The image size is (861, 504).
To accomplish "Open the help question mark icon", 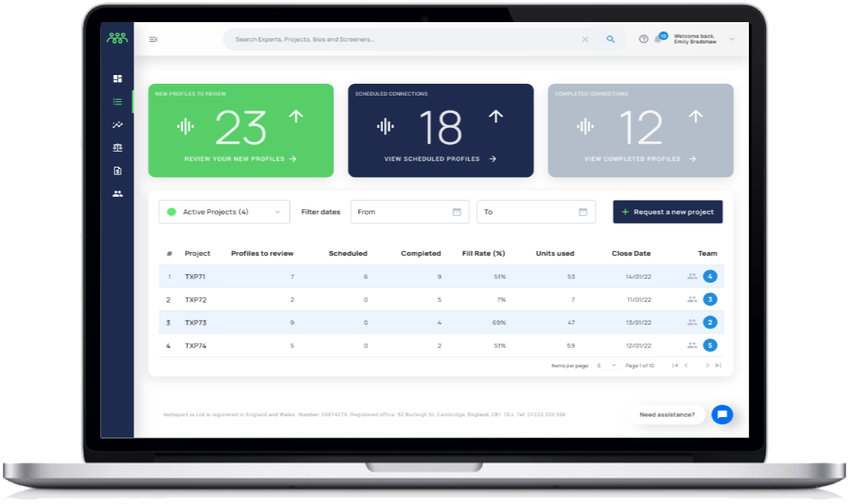I will (x=643, y=39).
